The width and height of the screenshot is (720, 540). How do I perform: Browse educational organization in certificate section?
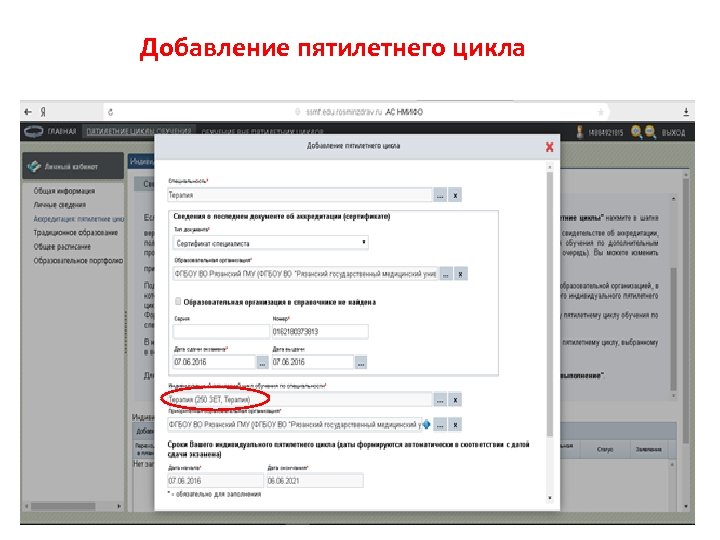(446, 274)
